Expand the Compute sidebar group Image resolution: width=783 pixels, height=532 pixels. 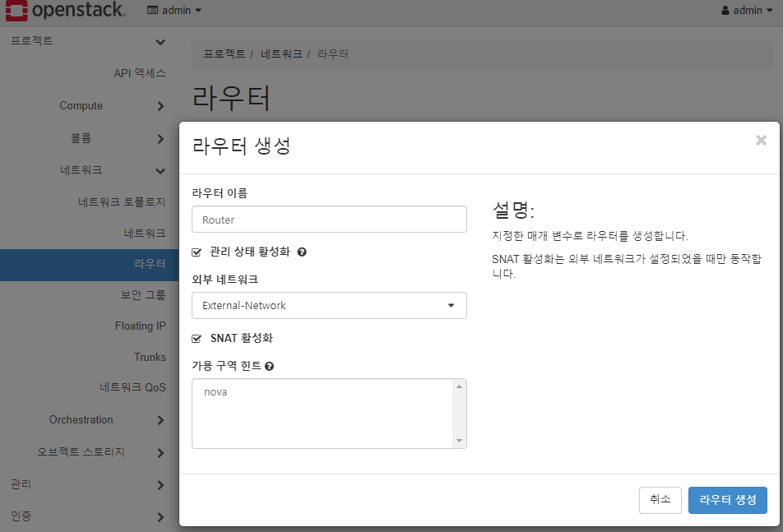(89, 106)
